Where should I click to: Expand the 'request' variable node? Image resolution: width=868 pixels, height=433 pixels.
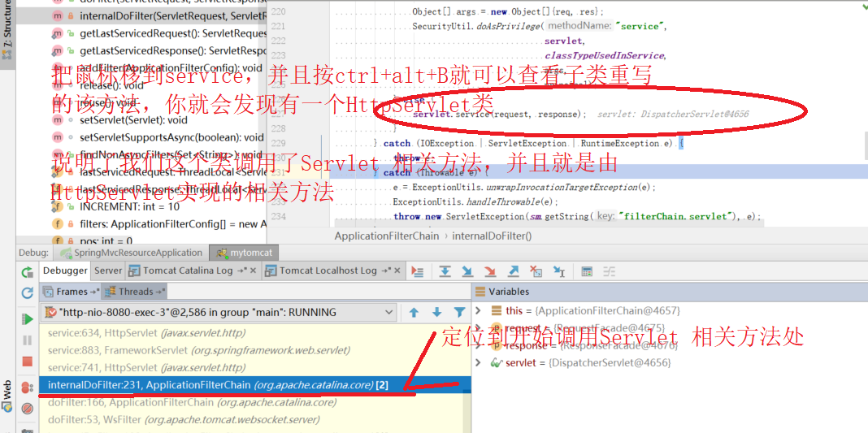pos(478,328)
